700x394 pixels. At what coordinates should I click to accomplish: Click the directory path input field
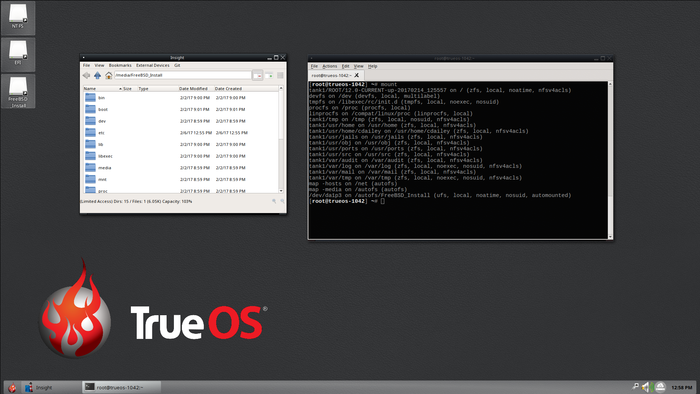point(183,75)
